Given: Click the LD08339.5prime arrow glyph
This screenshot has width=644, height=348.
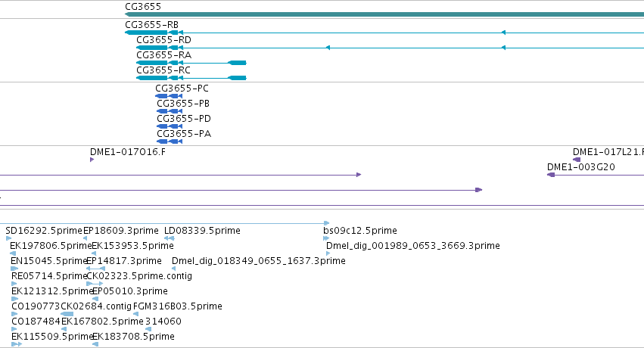Looking at the screenshot, I should (170, 238).
